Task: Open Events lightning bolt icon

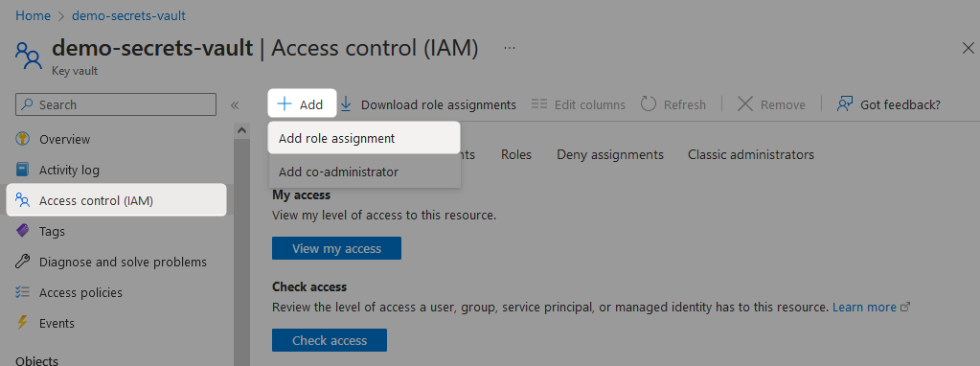Action: pyautogui.click(x=22, y=323)
